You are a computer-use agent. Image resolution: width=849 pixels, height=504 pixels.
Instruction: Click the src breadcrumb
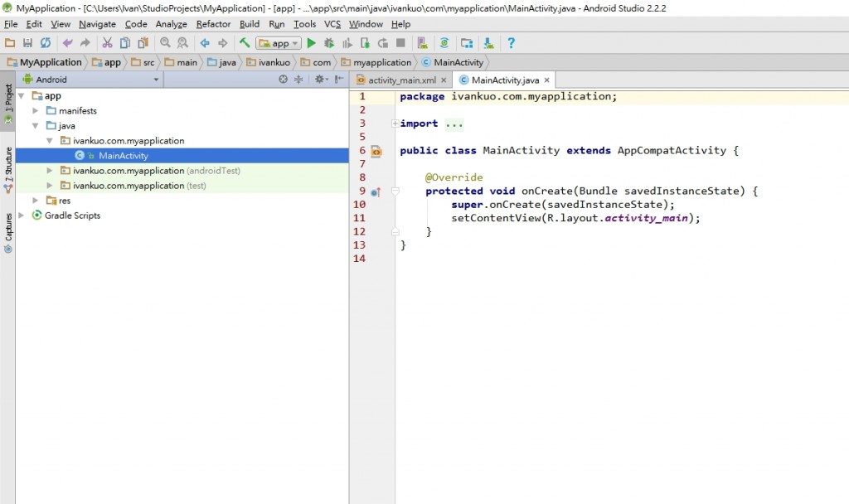[x=143, y=62]
